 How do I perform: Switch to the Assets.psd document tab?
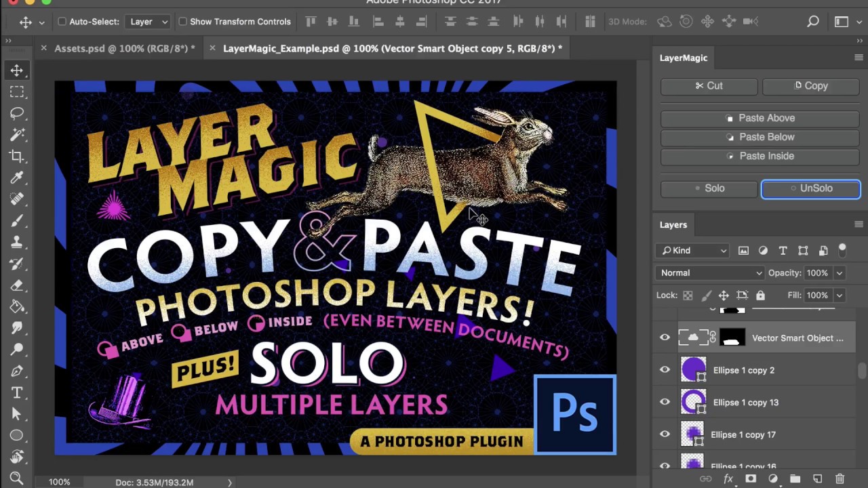(x=125, y=49)
